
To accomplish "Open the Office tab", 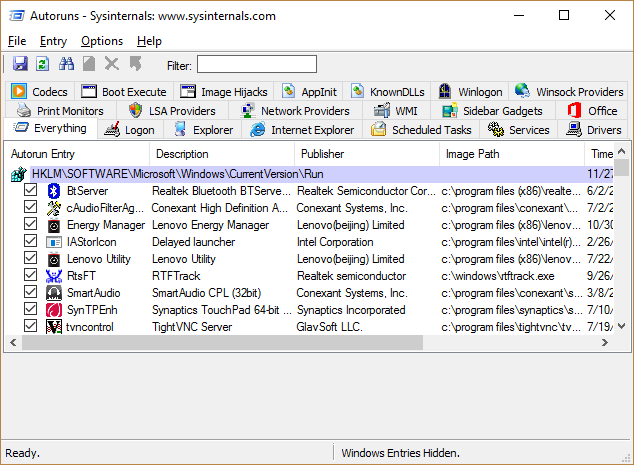I will pyautogui.click(x=592, y=111).
